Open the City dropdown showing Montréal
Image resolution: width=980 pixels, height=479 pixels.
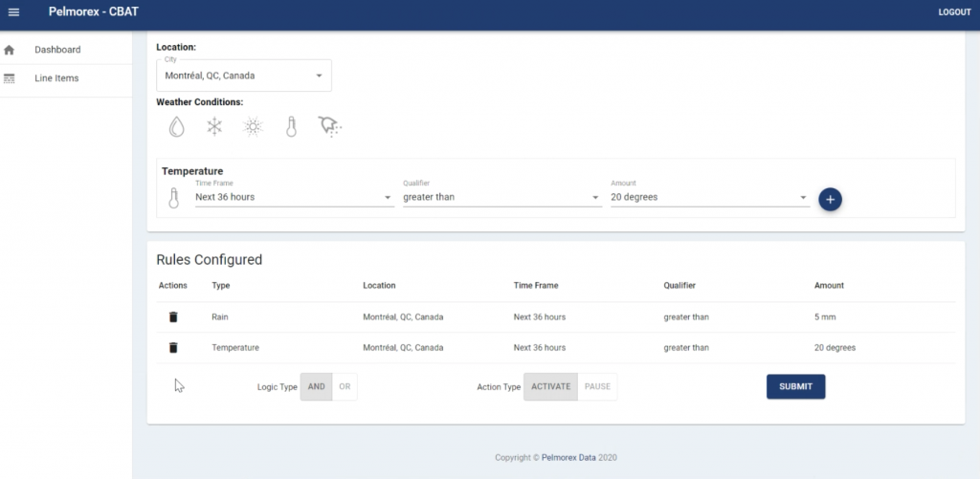(244, 76)
